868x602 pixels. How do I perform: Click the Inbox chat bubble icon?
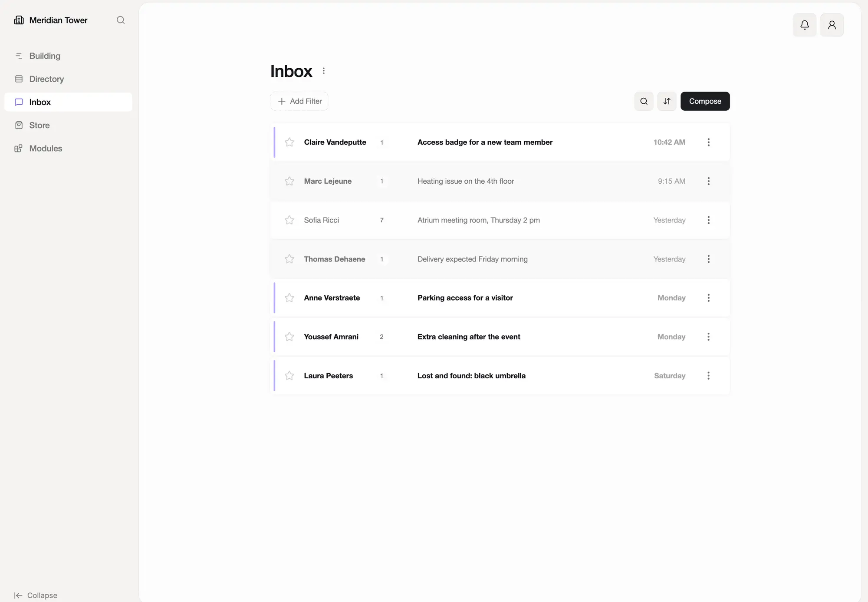point(19,102)
